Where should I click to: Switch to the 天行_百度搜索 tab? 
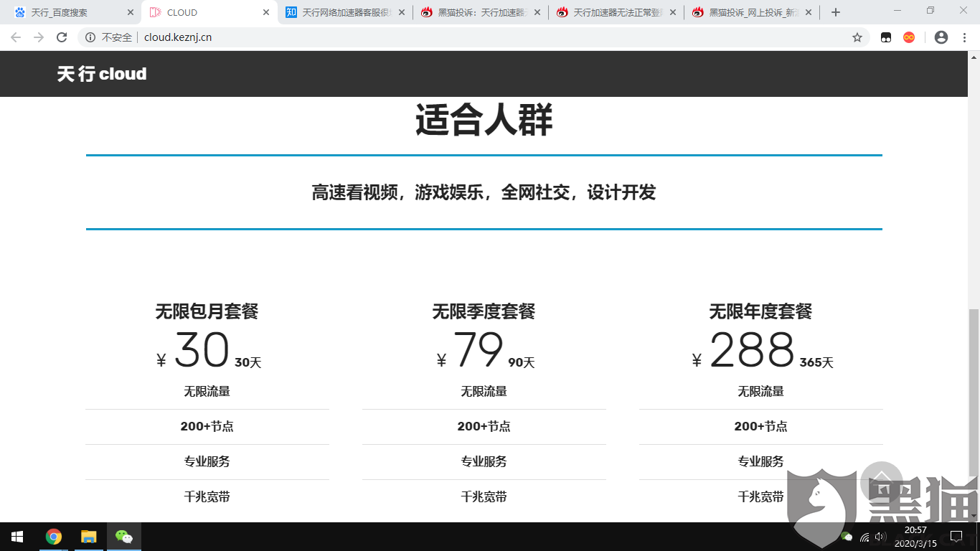[65, 11]
